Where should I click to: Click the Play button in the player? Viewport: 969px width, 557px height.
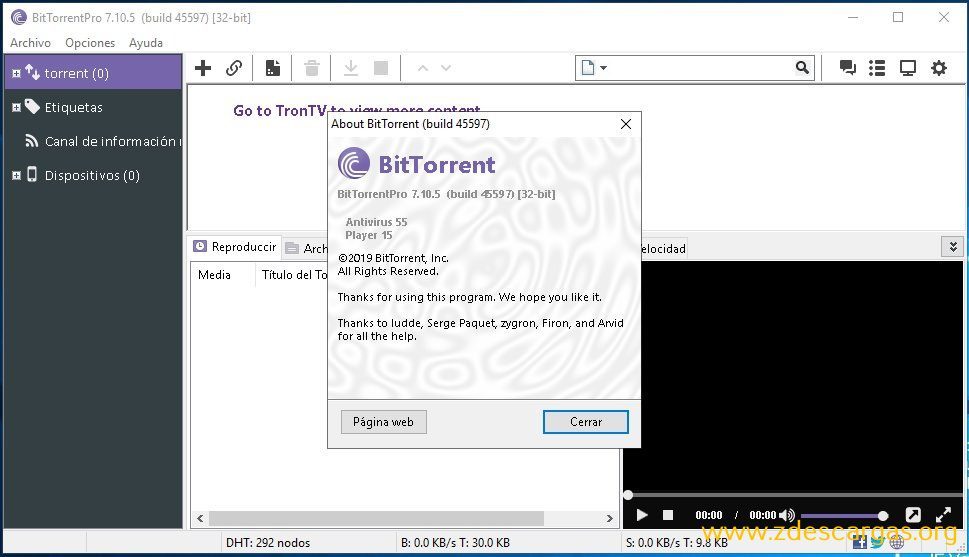(642, 515)
